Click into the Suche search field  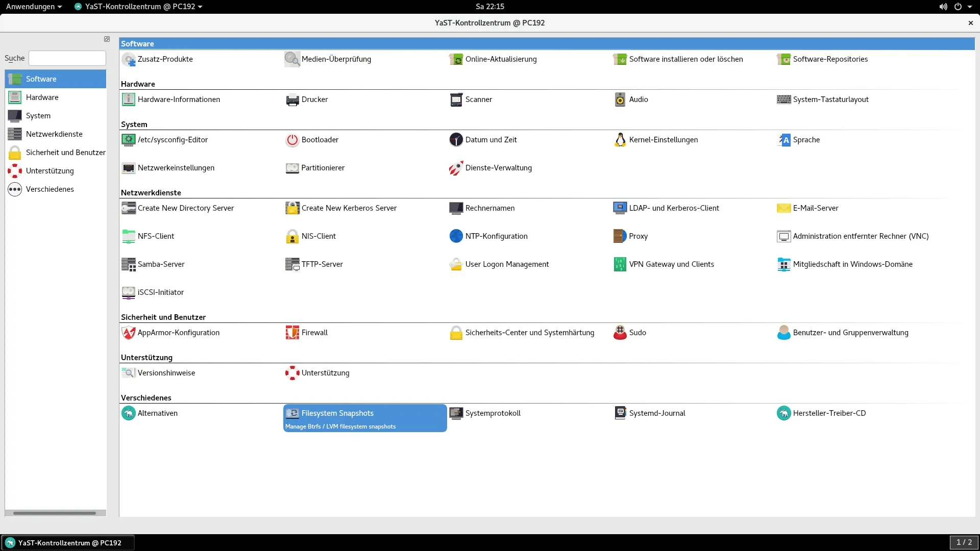67,58
